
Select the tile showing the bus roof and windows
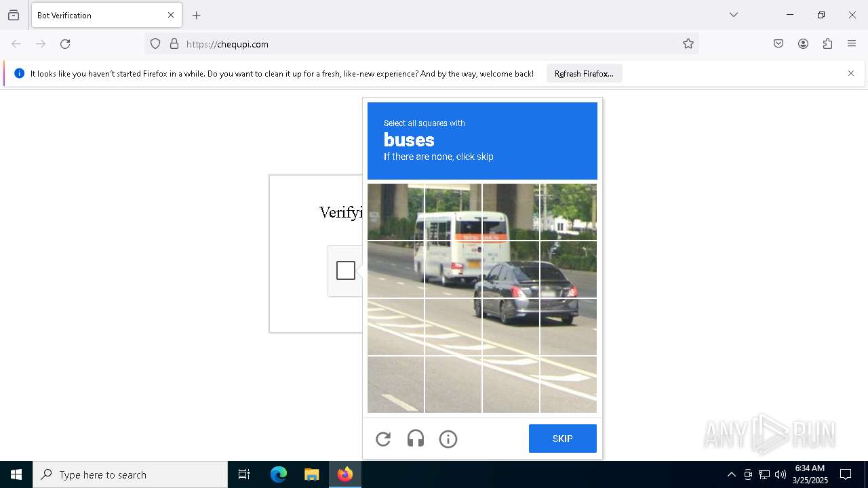[453, 212]
